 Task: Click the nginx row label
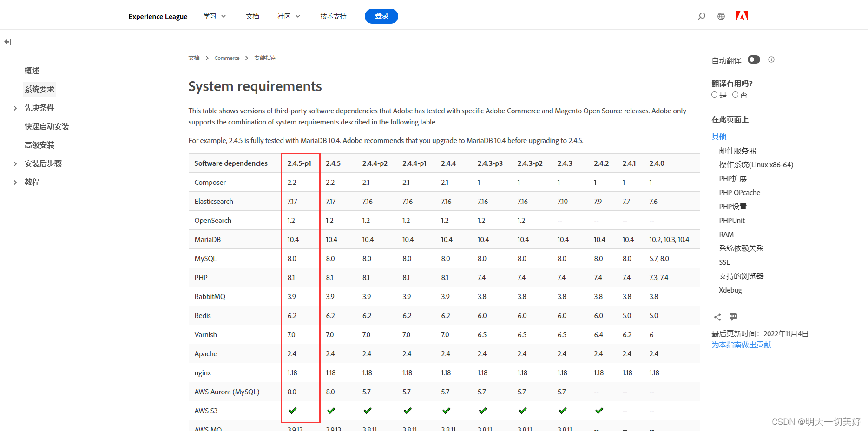(203, 372)
